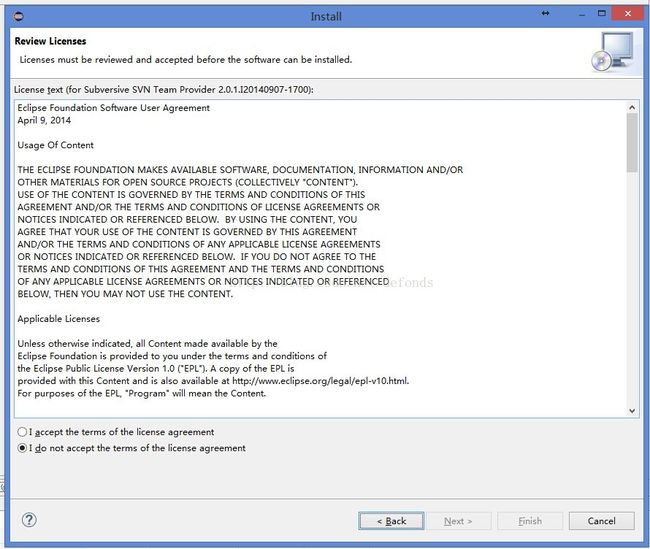Click 'Unless otherwise indicated, all Content' line
This screenshot has width=650, height=549.
pos(147,344)
